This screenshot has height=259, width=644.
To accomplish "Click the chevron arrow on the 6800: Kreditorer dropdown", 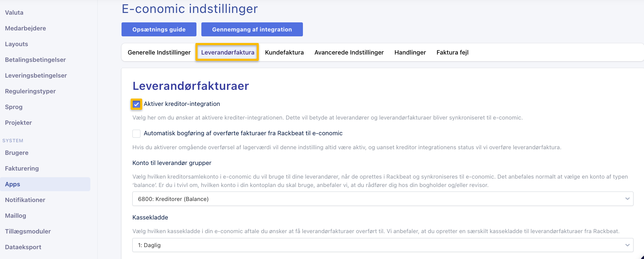I will [627, 199].
